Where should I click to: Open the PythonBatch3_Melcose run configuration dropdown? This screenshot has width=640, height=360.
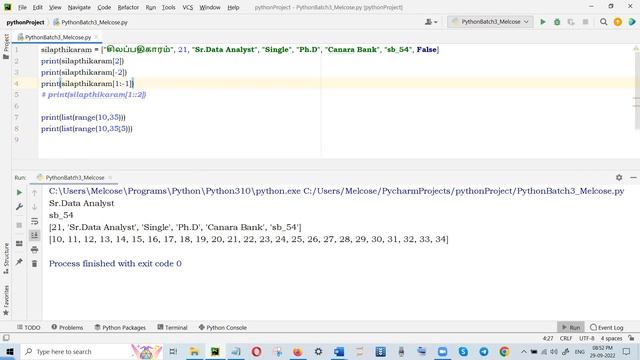(490, 22)
